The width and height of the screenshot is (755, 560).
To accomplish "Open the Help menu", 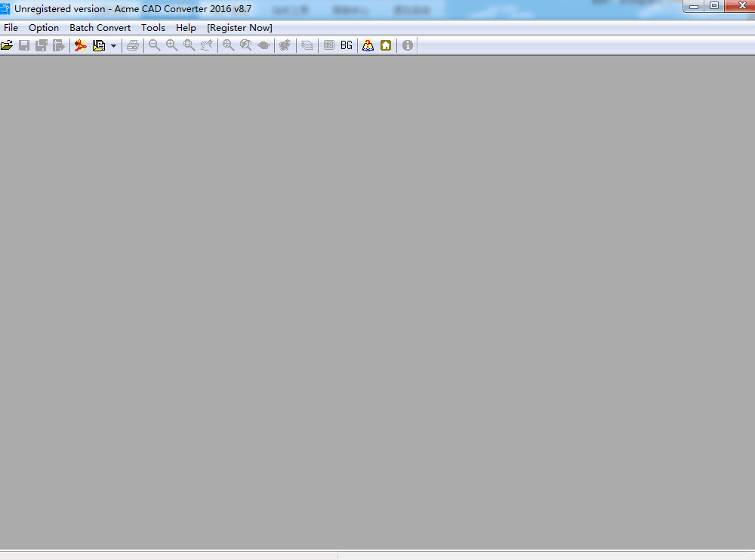I will (186, 27).
